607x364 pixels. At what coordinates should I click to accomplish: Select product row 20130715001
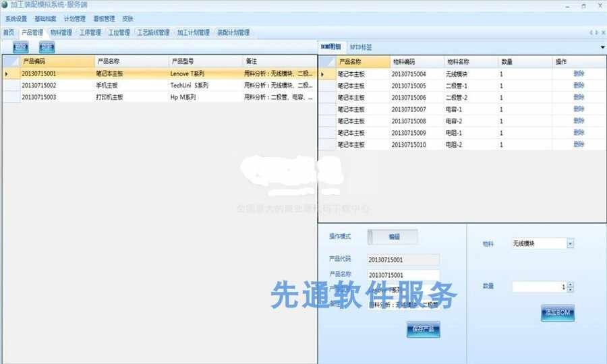[159, 73]
